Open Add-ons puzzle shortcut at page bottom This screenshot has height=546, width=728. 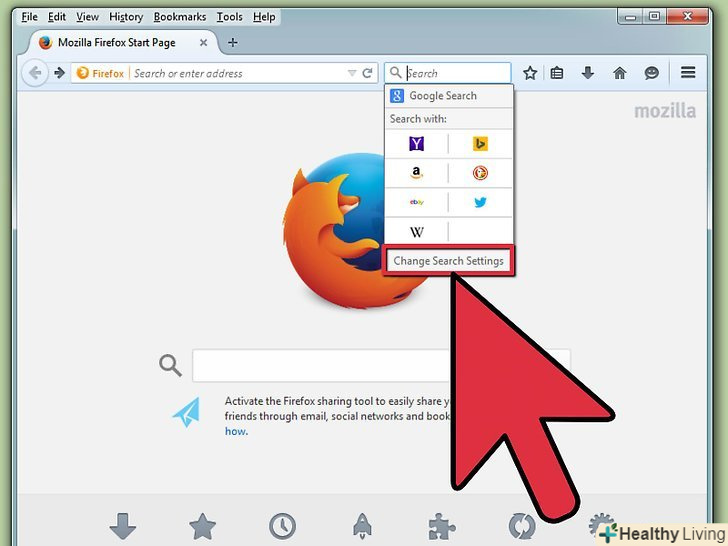point(442,526)
